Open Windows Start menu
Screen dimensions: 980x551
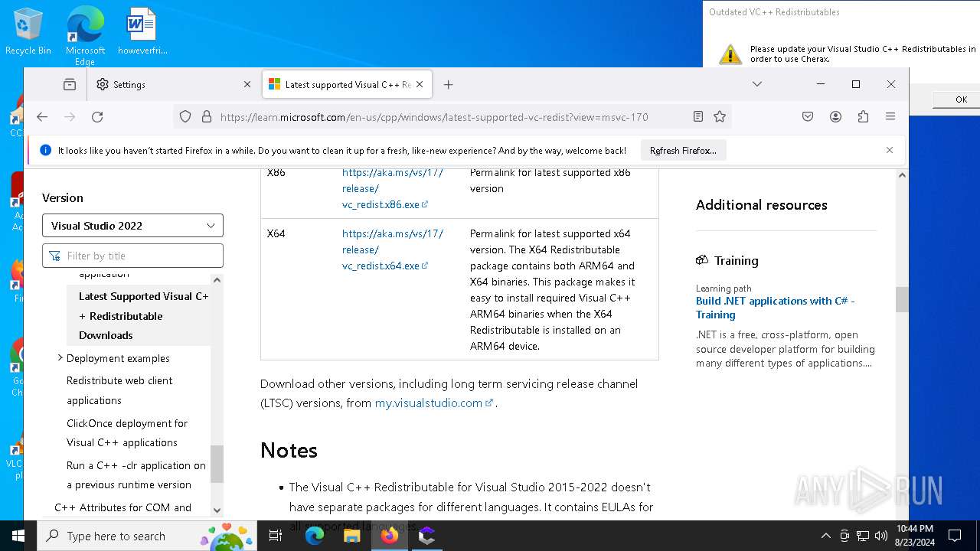pos(18,536)
